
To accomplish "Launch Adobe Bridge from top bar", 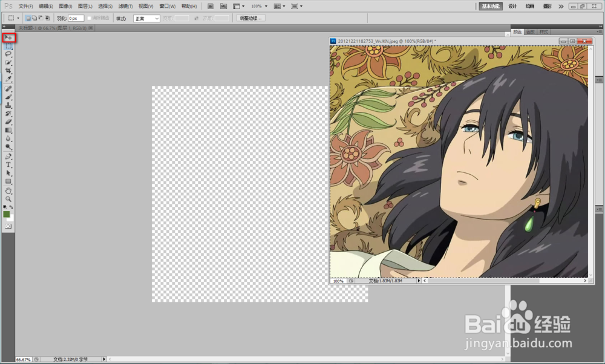I will click(211, 6).
